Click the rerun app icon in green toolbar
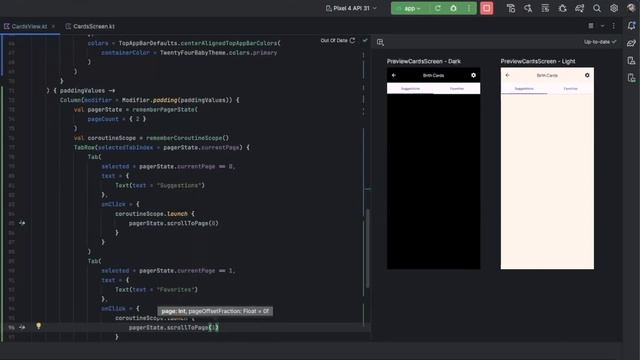 (438, 8)
